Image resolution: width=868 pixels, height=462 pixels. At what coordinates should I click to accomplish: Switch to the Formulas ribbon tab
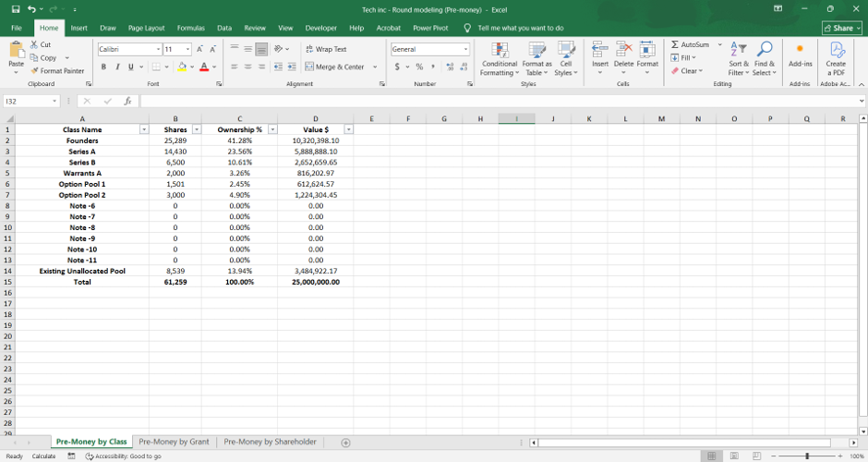click(x=191, y=28)
